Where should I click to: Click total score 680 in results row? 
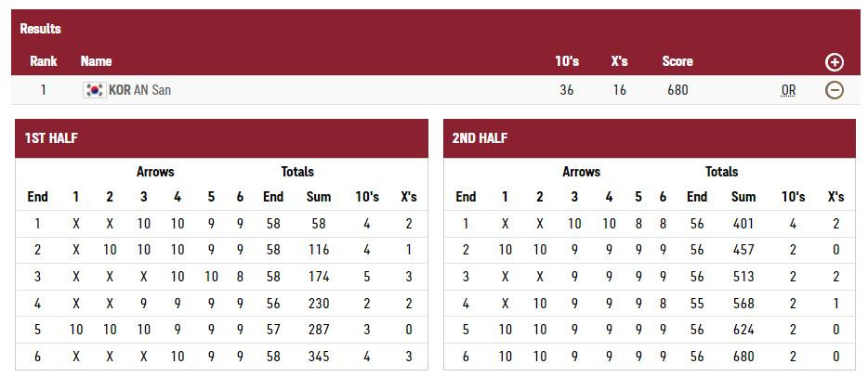pyautogui.click(x=677, y=90)
